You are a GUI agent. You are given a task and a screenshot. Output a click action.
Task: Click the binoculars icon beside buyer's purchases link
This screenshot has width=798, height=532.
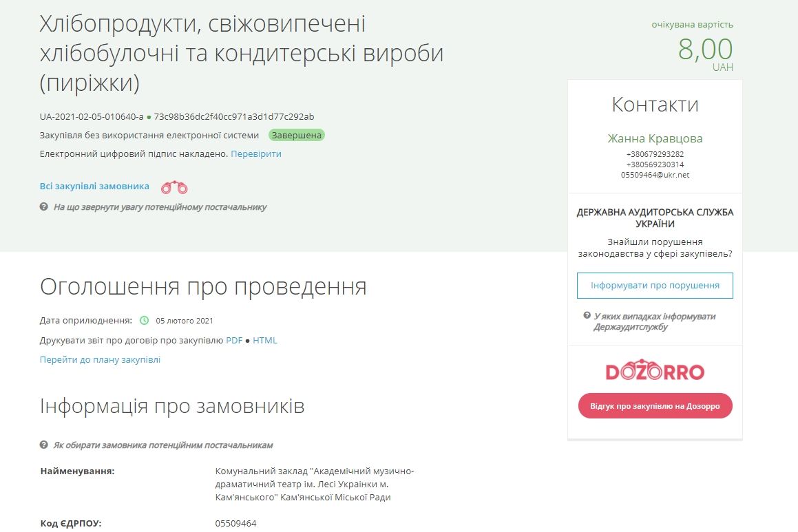tap(174, 187)
